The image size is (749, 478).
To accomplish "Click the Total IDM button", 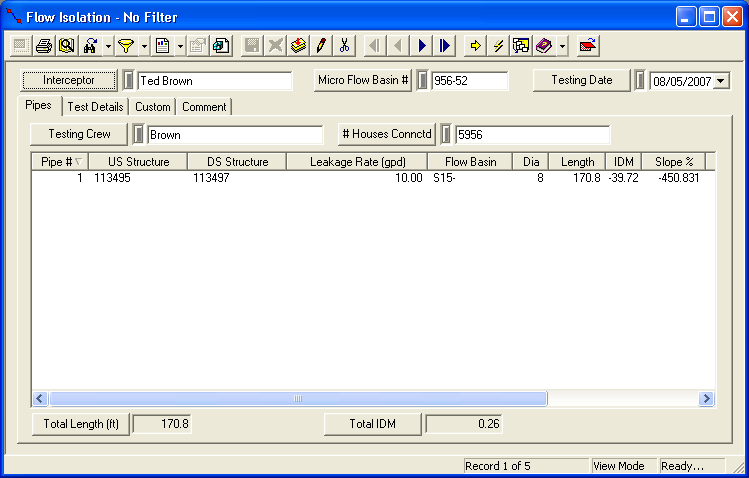I will (373, 424).
